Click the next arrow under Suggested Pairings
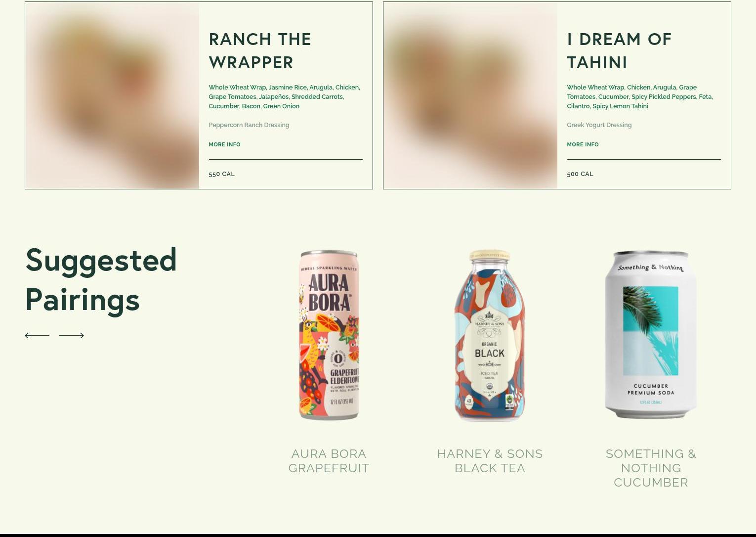This screenshot has height=537, width=756. click(72, 335)
